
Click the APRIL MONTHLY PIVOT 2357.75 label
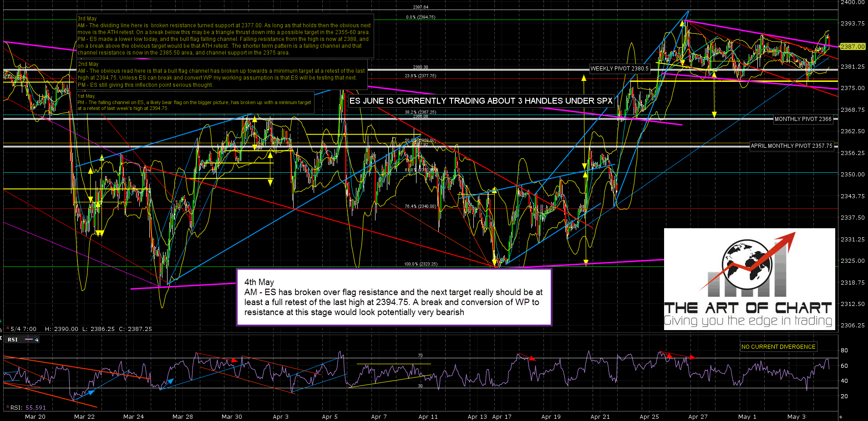[x=791, y=146]
